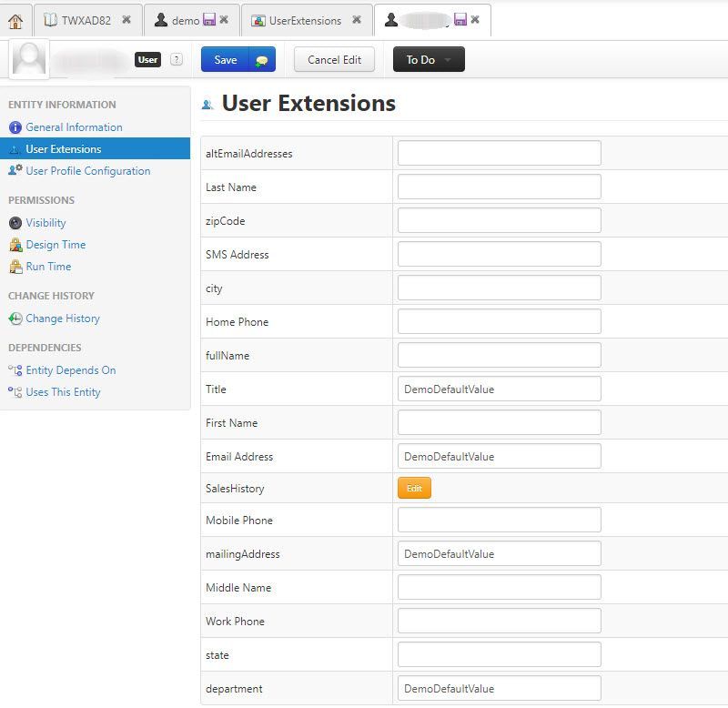The image size is (728, 708).
Task: Close the blurred-name user tab
Action: point(475,19)
